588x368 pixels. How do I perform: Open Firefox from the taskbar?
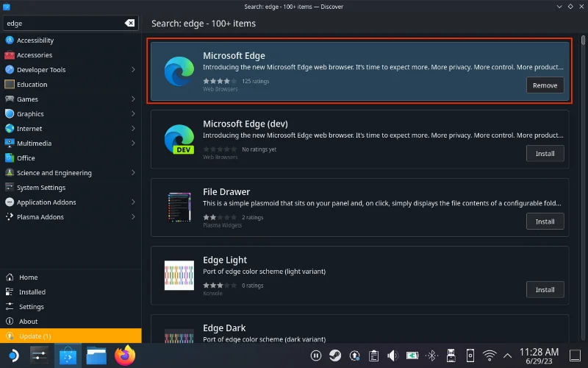126,356
